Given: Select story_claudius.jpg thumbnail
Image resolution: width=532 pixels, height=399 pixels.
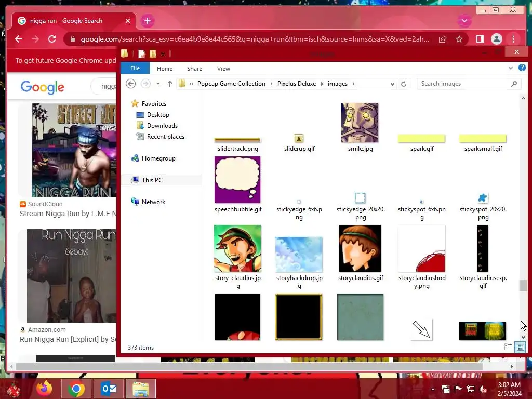Looking at the screenshot, I should [237, 248].
